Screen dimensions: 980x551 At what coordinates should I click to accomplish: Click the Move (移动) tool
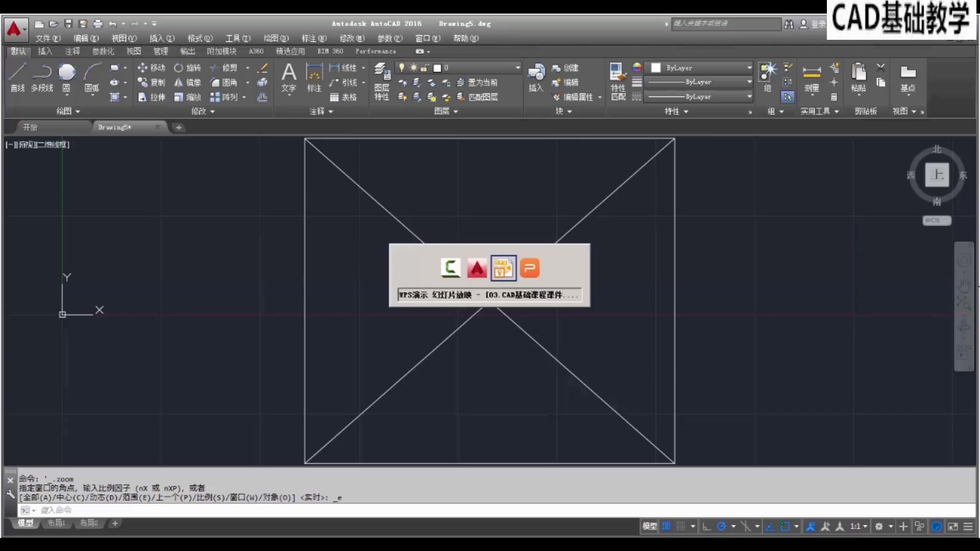151,68
